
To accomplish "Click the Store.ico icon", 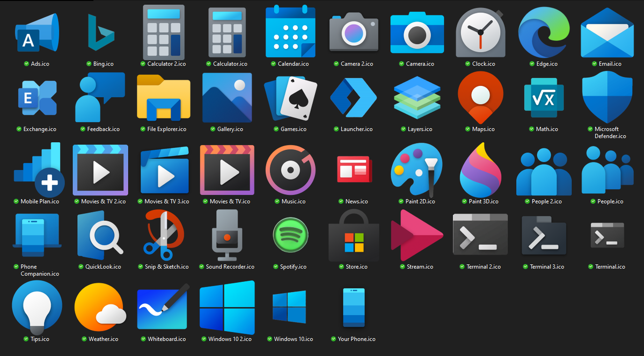I will (354, 236).
